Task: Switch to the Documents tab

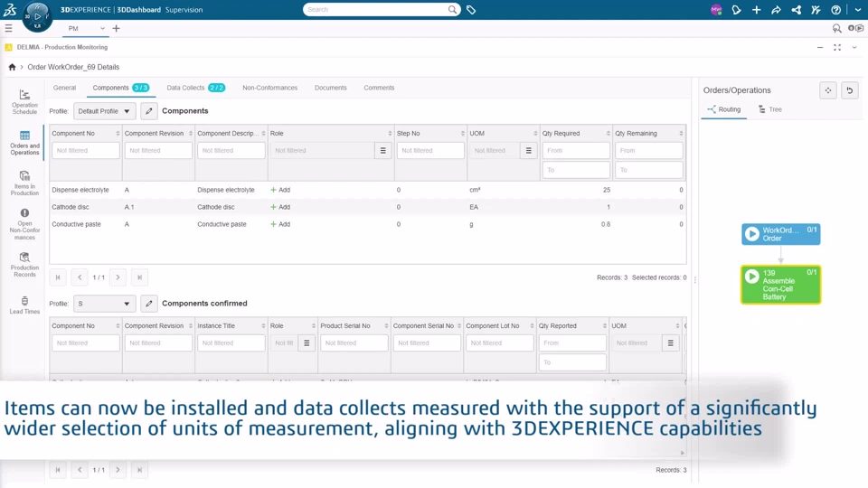Action: point(331,88)
